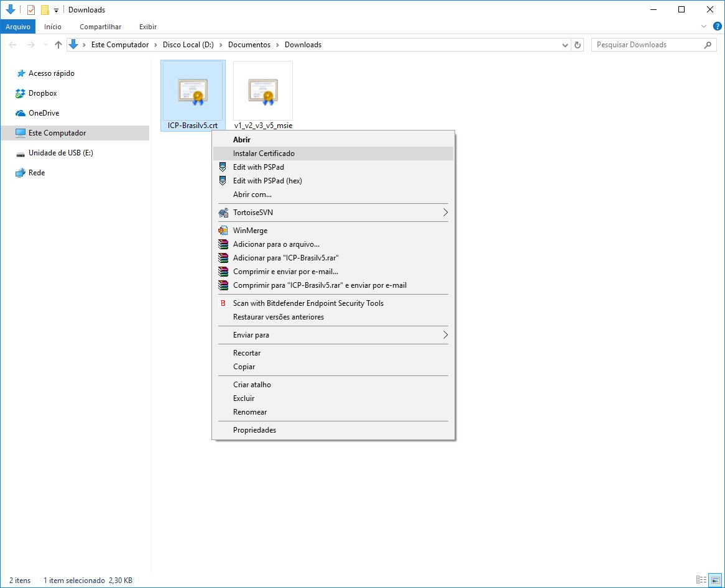725x588 pixels.
Task: Click the WinMerge icon in context menu
Action: (x=223, y=231)
